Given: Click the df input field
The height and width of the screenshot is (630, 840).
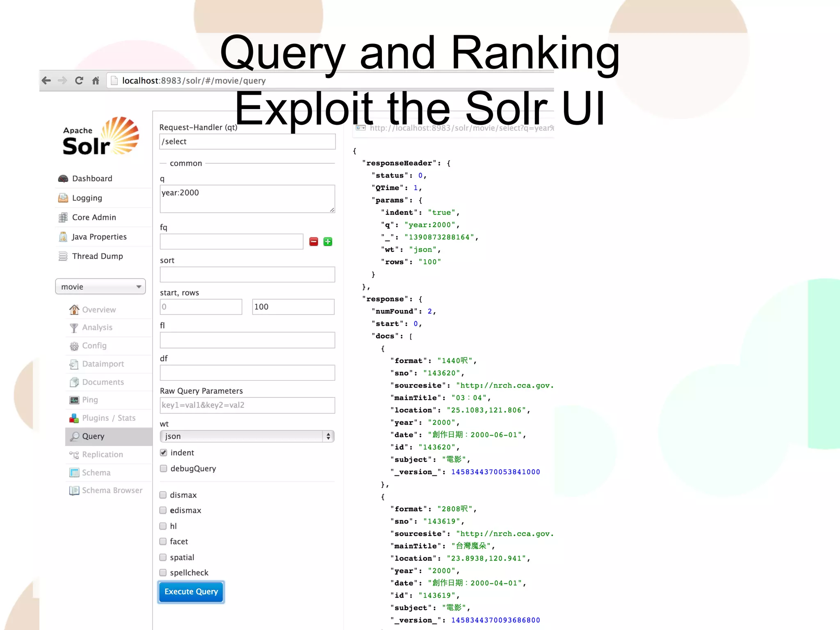Looking at the screenshot, I should tap(247, 373).
